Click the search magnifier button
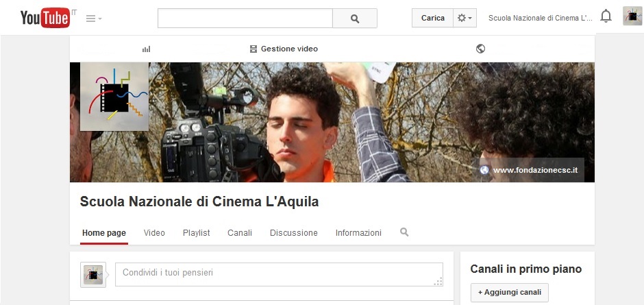The height and width of the screenshot is (305, 644). [354, 19]
